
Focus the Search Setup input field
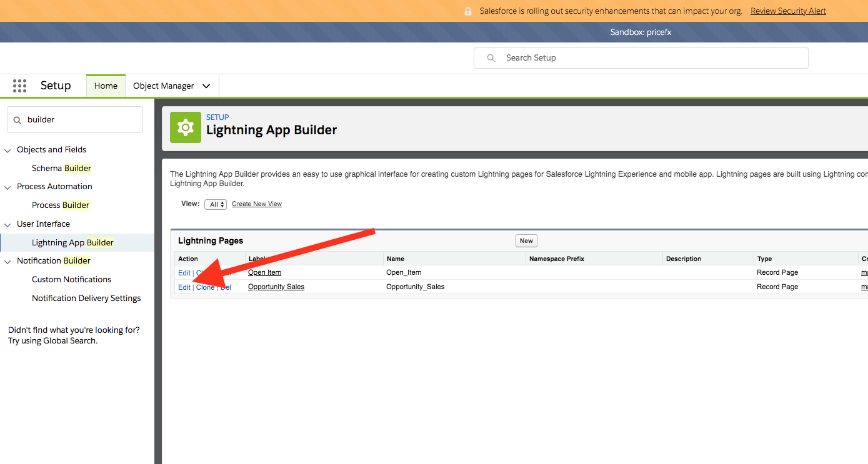coord(650,58)
